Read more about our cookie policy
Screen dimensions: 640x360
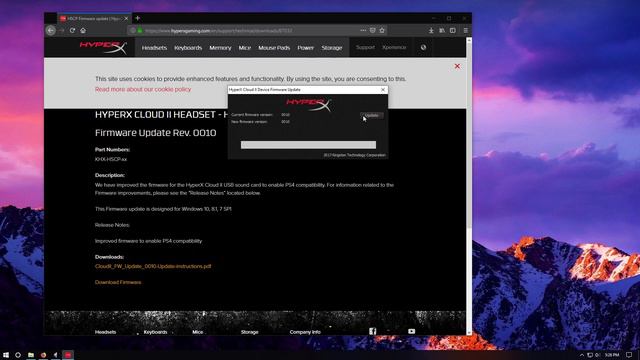[143, 89]
